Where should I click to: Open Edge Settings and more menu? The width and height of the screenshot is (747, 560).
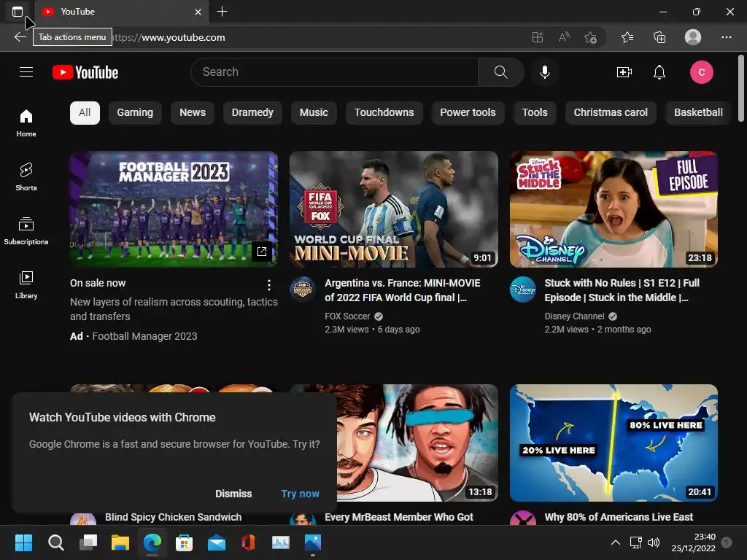(726, 37)
